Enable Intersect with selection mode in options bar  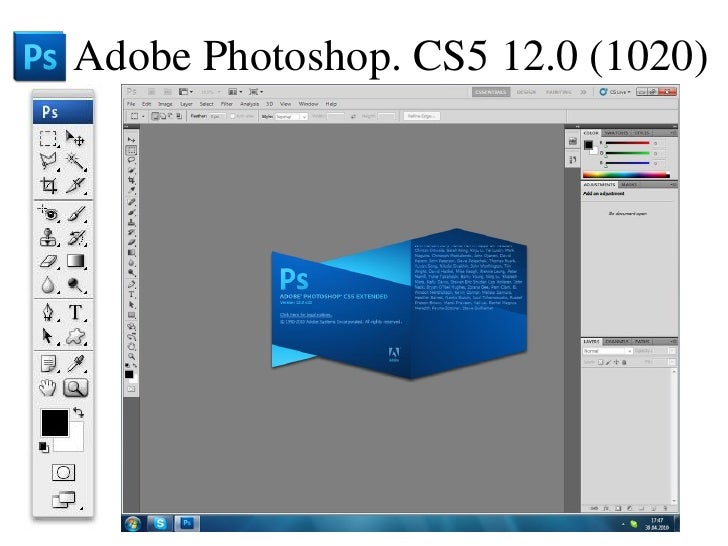[178, 116]
